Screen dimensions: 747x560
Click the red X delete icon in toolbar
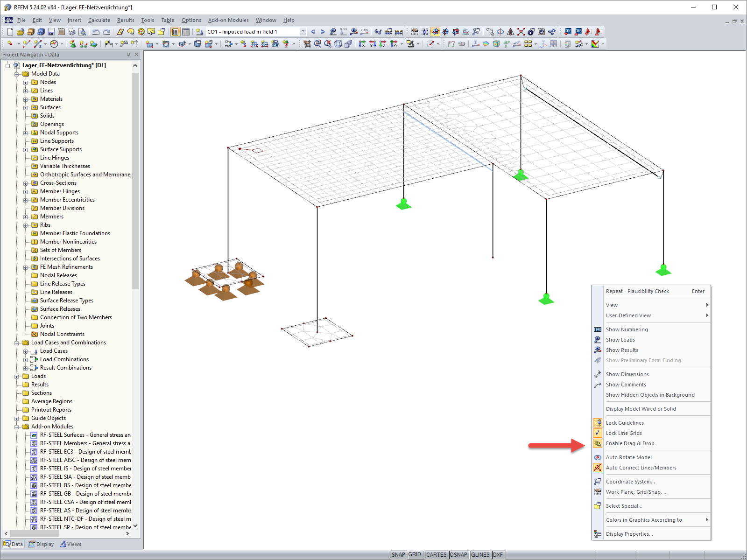point(521,32)
